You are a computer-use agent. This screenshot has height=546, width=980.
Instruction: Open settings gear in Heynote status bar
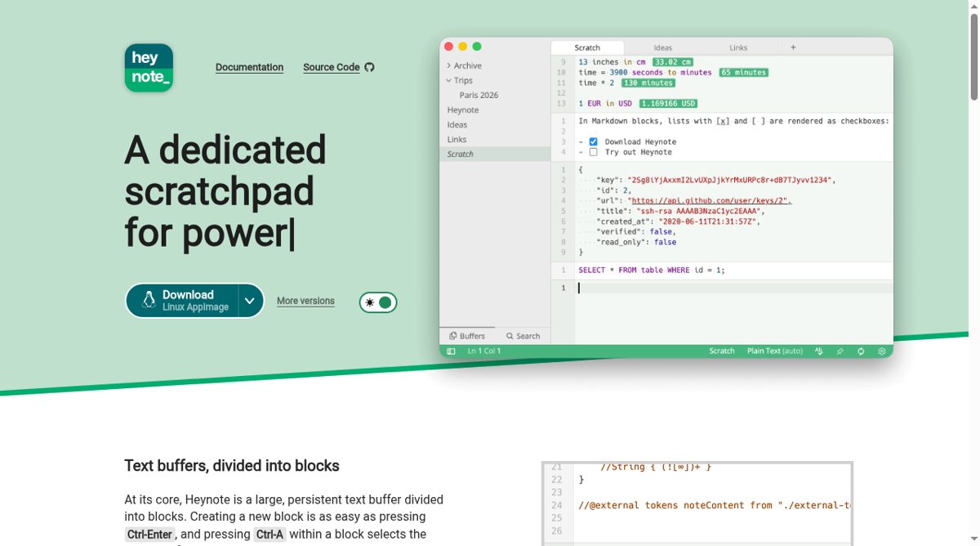(x=882, y=351)
